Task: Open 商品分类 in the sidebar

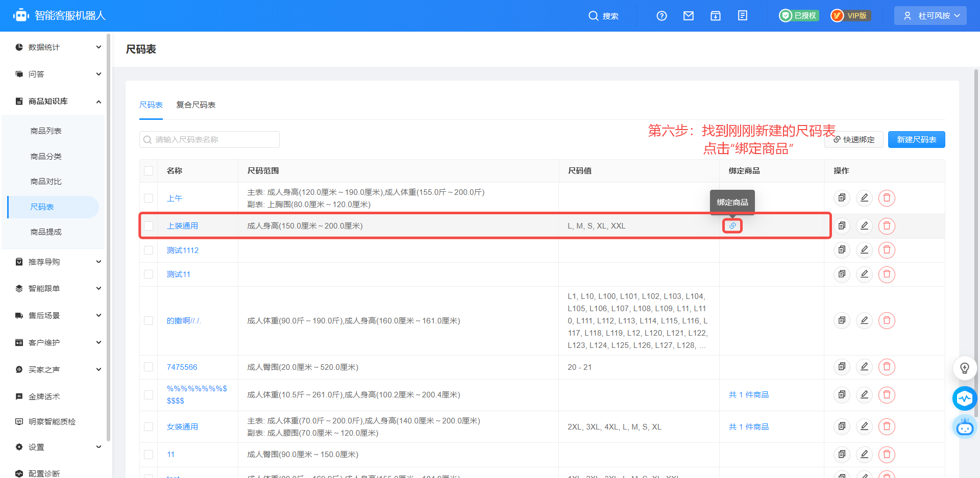Action: (x=46, y=156)
